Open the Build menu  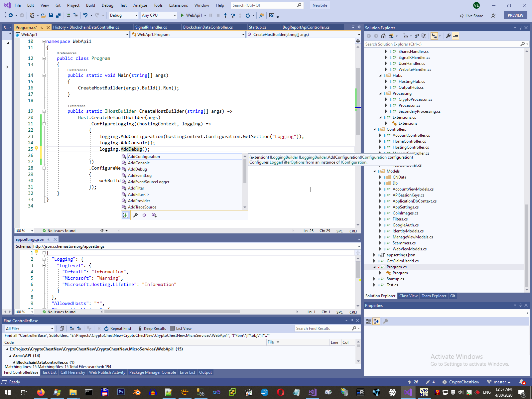(90, 5)
